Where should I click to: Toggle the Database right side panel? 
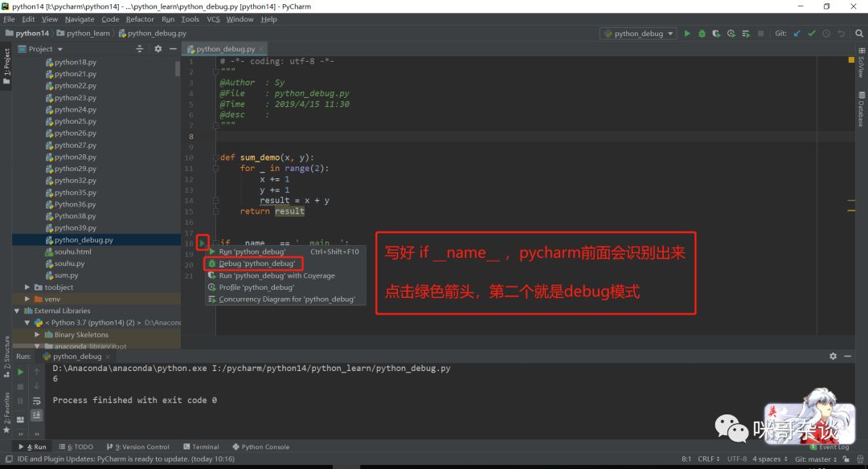[x=862, y=109]
